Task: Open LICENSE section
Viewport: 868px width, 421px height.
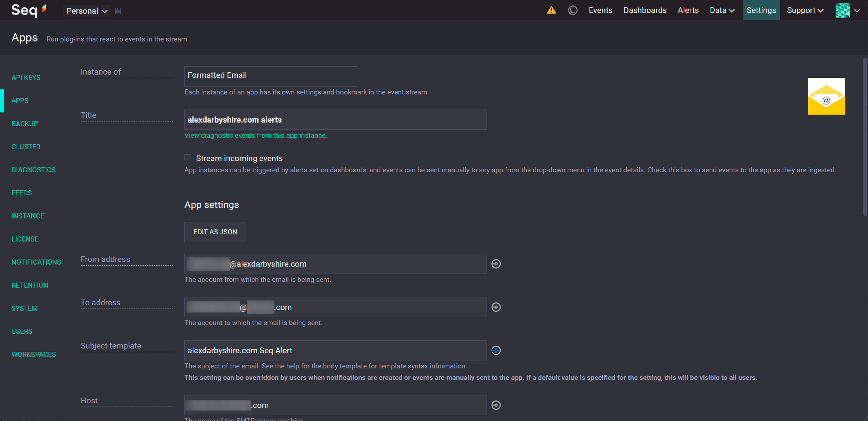Action: click(x=25, y=239)
